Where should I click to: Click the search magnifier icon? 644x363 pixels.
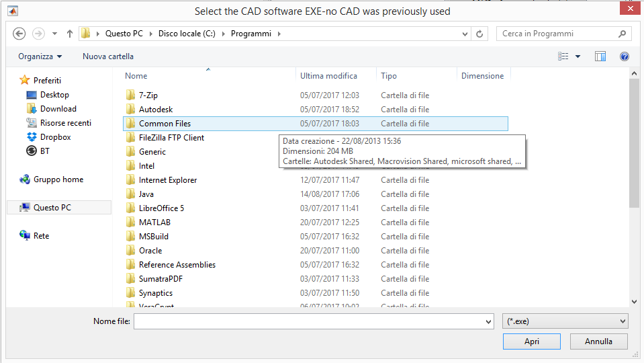(623, 34)
